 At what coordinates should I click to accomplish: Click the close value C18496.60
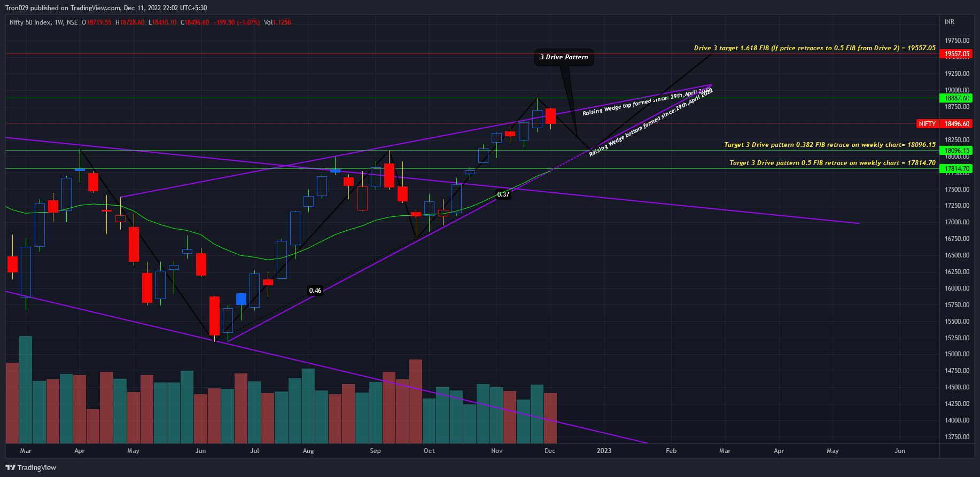(195, 22)
